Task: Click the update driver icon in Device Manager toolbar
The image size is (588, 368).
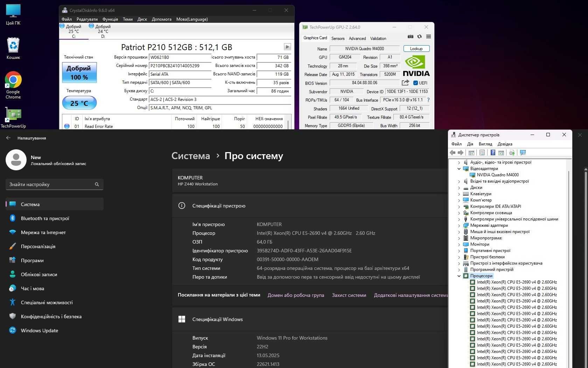Action: click(x=512, y=152)
